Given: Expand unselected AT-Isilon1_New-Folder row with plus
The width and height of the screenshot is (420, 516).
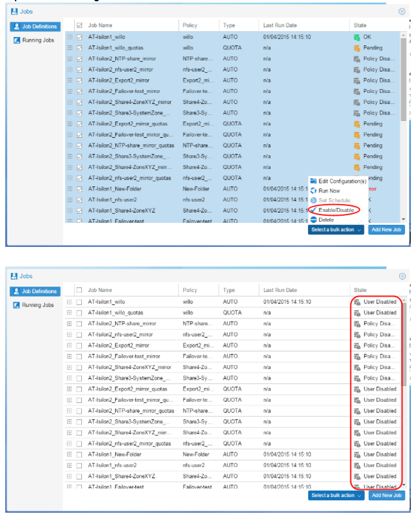Looking at the screenshot, I should (x=69, y=454).
